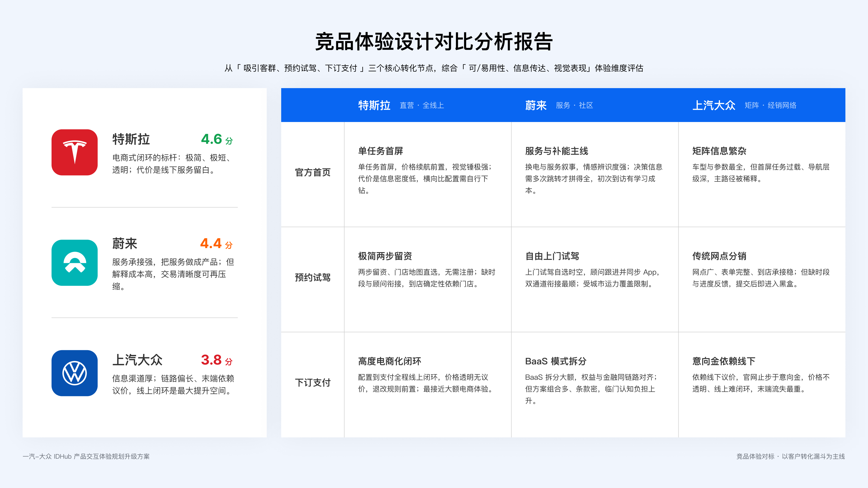The image size is (868, 488).
Task: Click footer text 一汽-大众 IDHub 产品交互体验规划升级方案
Action: pyautogui.click(x=86, y=456)
